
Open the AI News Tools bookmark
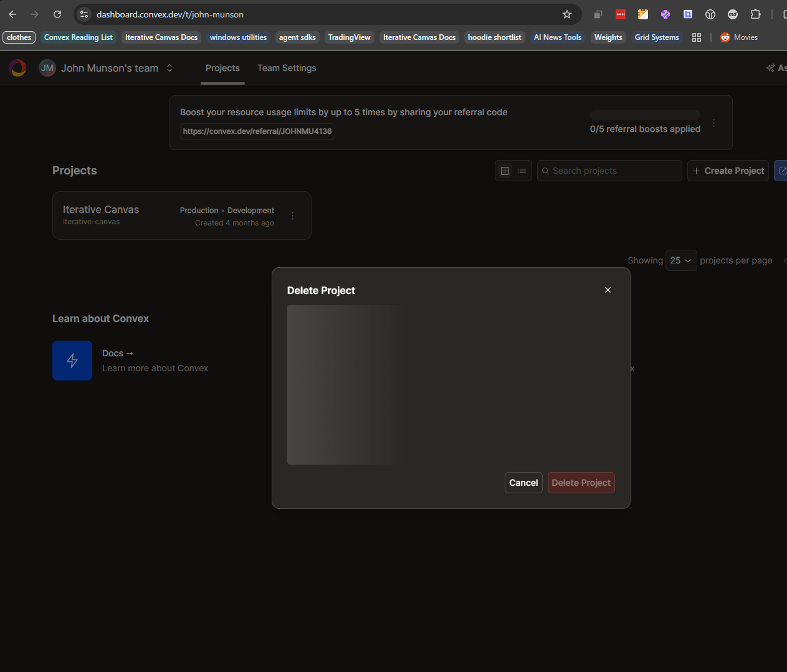pyautogui.click(x=558, y=37)
